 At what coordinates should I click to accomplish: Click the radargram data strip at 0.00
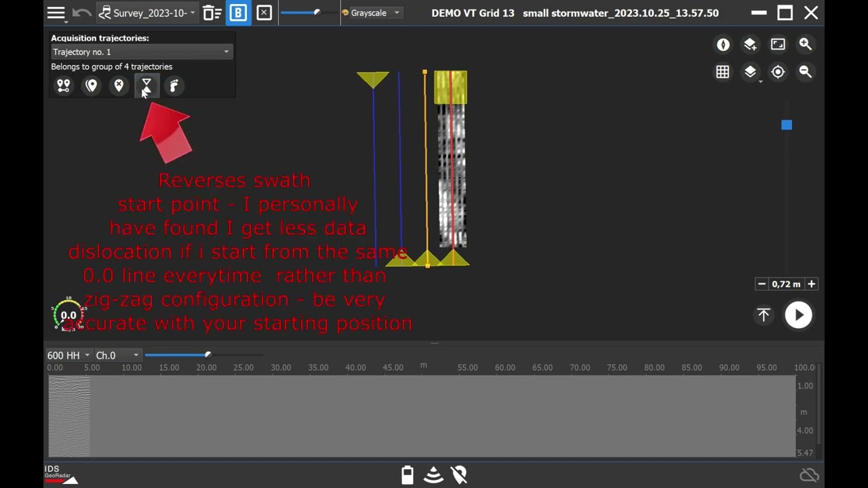click(x=68, y=416)
